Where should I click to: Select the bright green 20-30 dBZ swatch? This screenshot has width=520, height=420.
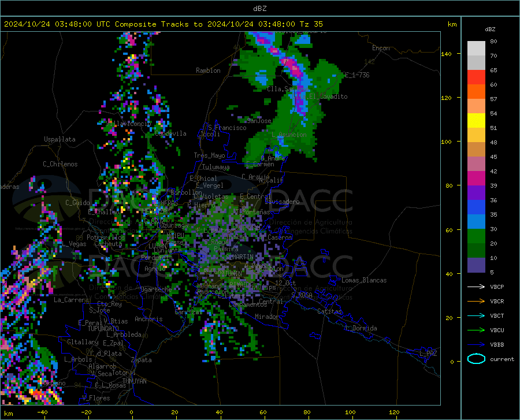click(476, 236)
